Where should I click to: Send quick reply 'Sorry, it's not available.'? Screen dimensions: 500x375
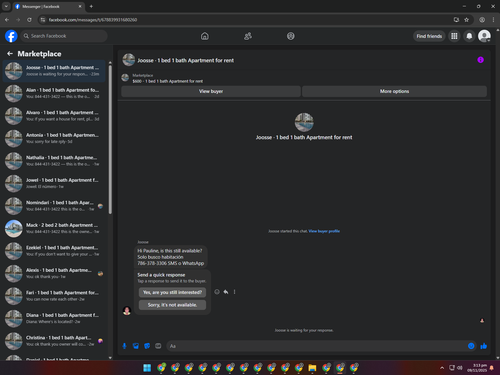point(172,305)
